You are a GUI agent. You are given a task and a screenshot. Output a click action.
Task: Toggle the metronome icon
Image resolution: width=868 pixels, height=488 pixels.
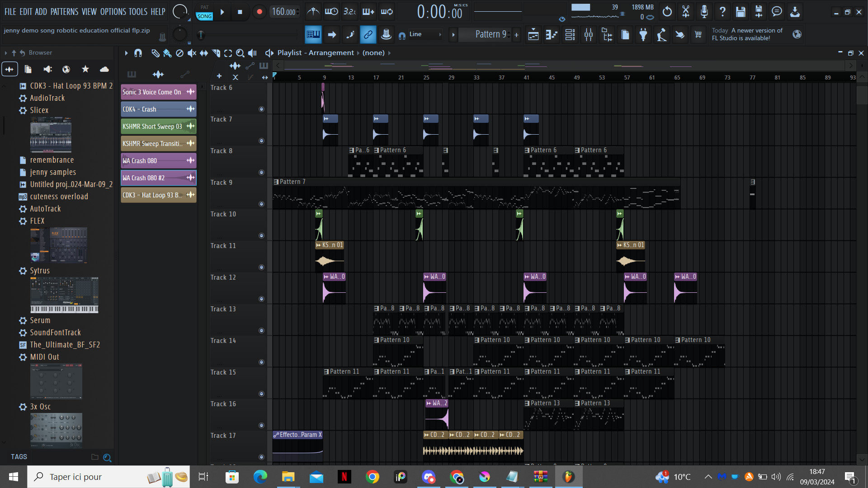point(313,12)
